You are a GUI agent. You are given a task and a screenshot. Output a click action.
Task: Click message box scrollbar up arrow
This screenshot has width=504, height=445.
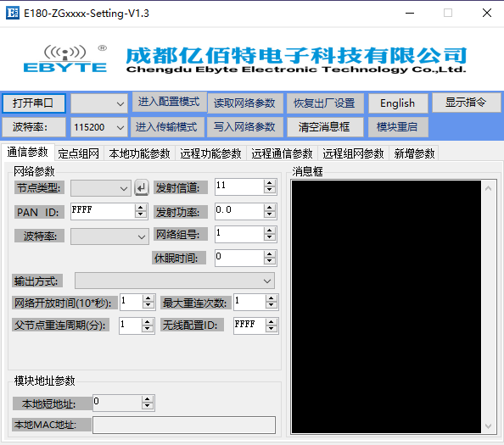(x=488, y=188)
